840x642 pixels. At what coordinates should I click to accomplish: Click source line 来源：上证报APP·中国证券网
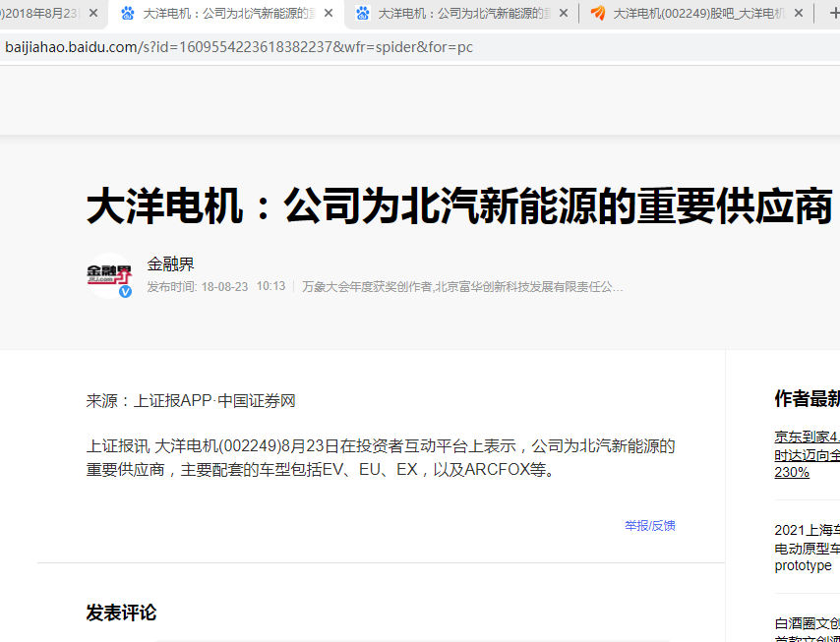click(x=191, y=401)
